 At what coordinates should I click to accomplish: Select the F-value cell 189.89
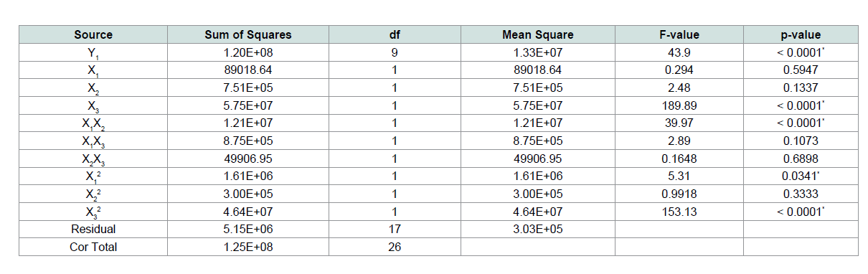point(679,105)
